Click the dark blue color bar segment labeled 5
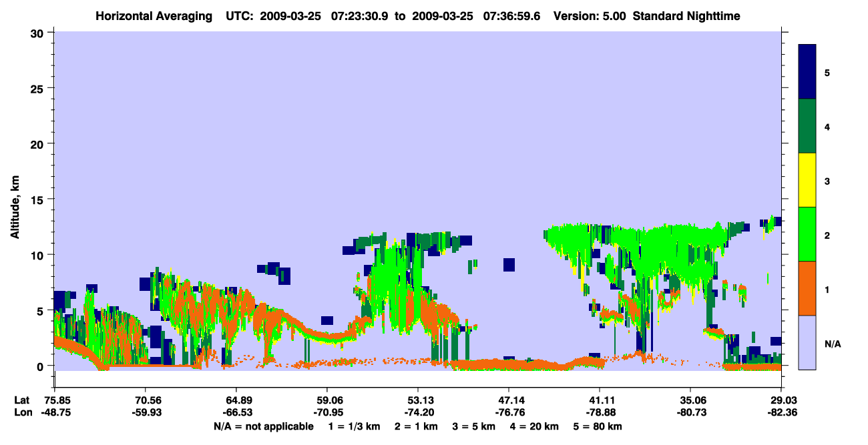The width and height of the screenshot is (868, 445). 807,72
